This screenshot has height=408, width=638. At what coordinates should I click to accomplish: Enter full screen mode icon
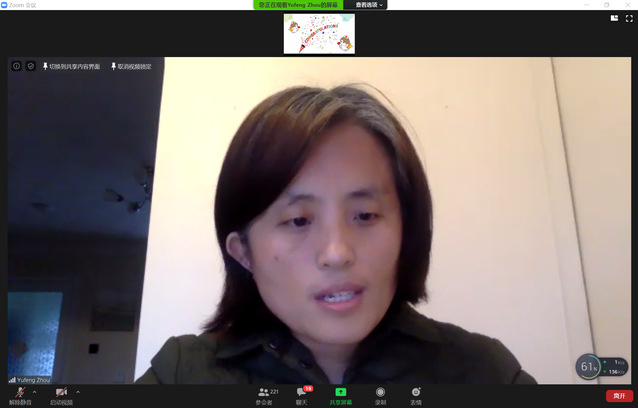pyautogui.click(x=629, y=18)
